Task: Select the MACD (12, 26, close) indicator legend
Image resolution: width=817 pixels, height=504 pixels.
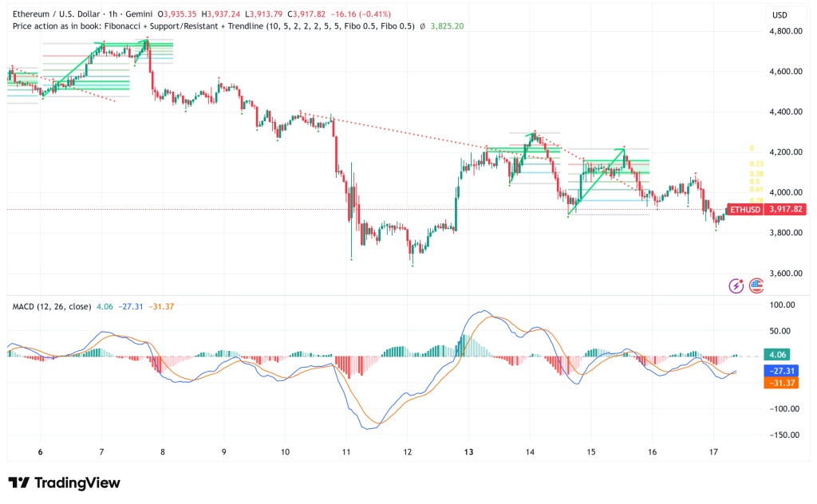Action: (51, 306)
